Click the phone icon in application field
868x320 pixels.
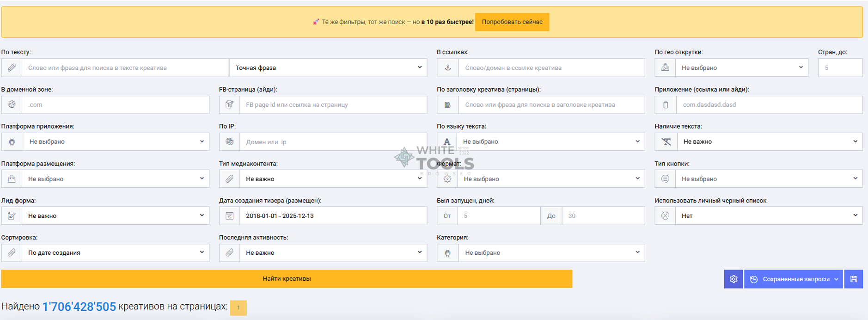665,105
